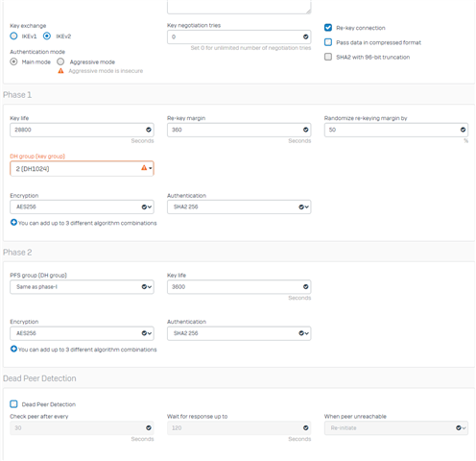Open Phase 1 Encryption AES256 dropdown
Screen dimensions: 476x461
pos(82,206)
